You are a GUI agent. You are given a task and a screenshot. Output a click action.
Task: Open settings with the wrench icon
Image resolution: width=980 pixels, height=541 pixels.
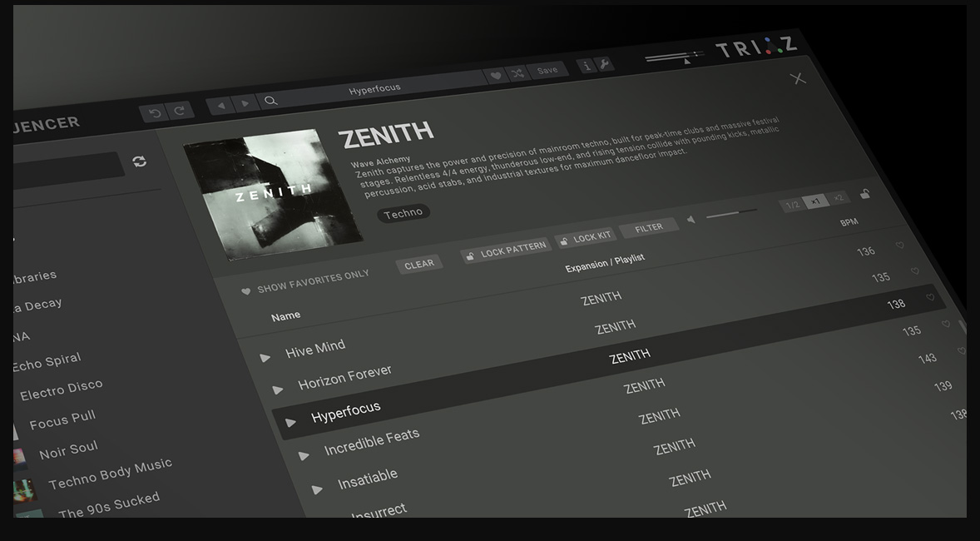(x=605, y=64)
